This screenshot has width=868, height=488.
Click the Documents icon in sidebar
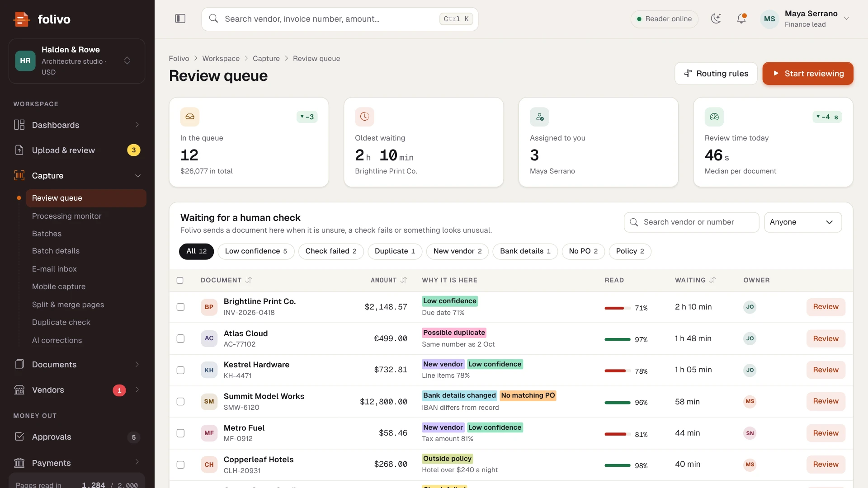(19, 365)
